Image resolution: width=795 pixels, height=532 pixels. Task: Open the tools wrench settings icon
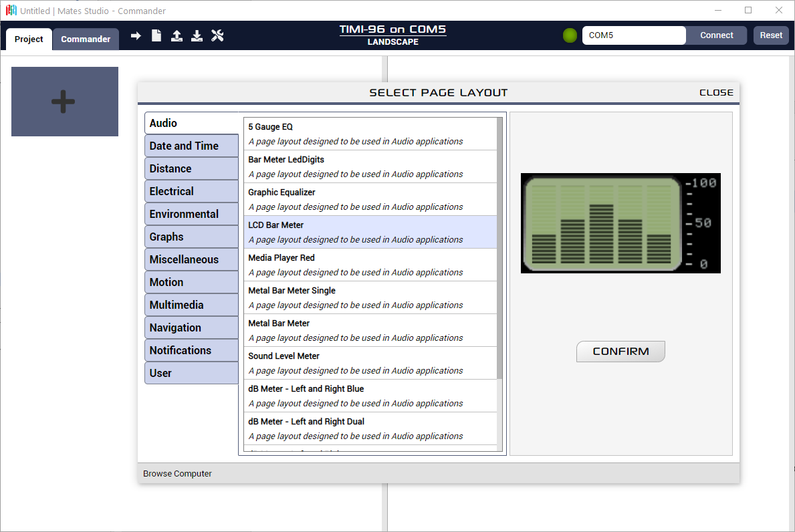pyautogui.click(x=217, y=35)
